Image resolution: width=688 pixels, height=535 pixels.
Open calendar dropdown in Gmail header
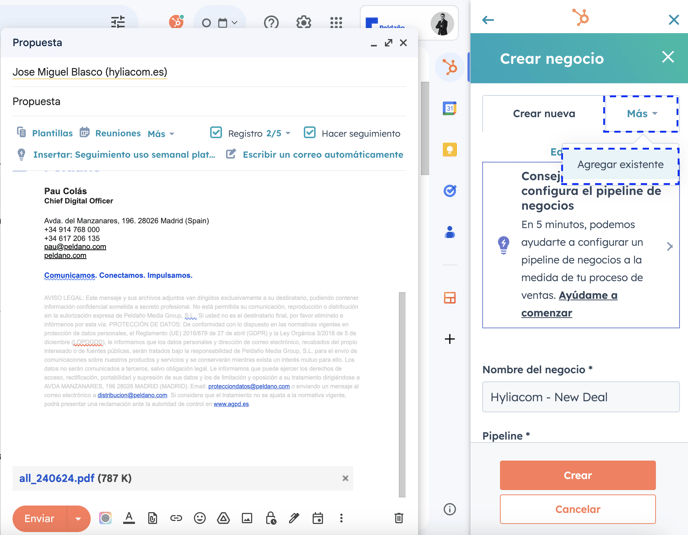[228, 22]
